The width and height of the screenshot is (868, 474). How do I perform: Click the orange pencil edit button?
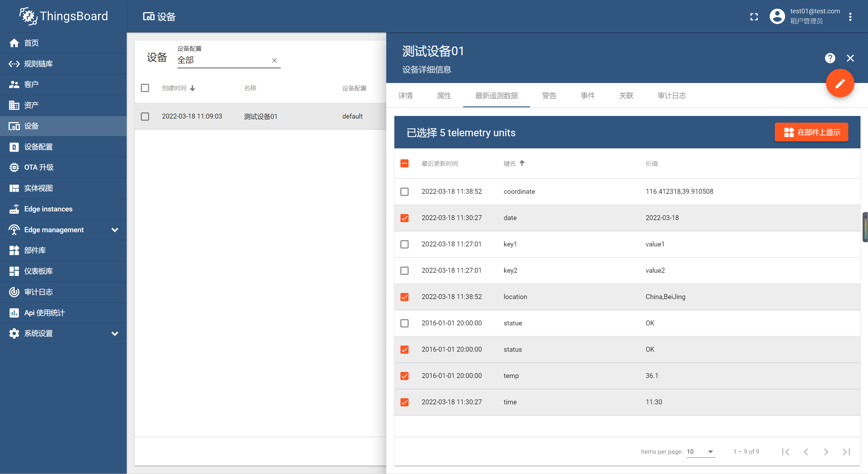pos(839,83)
